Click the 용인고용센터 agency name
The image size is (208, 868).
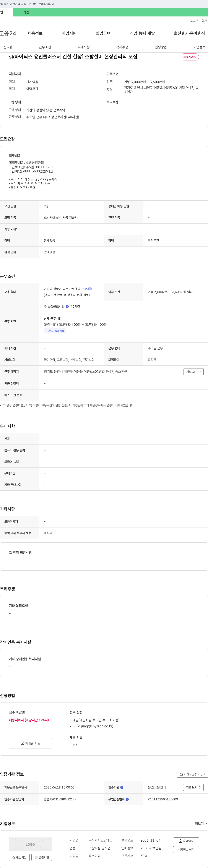[157, 787]
